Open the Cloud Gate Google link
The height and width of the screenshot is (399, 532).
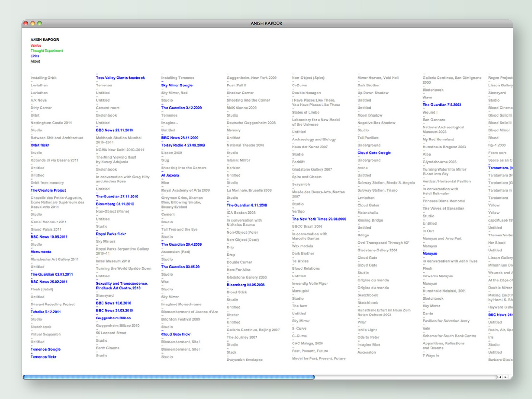(374, 153)
